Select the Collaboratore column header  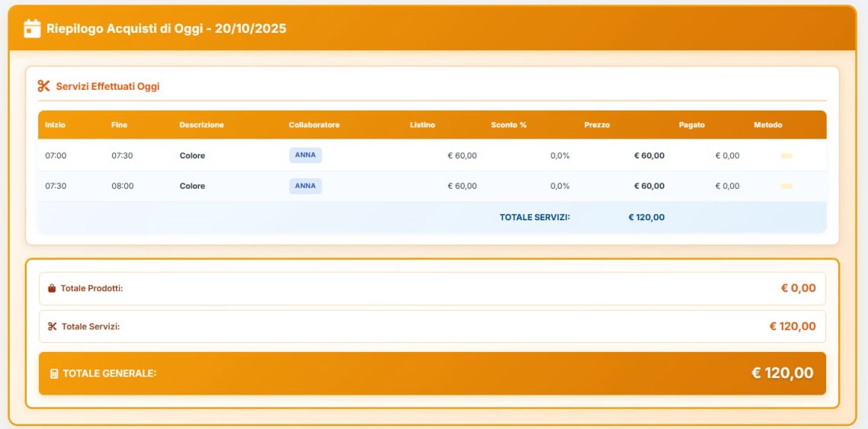click(314, 125)
